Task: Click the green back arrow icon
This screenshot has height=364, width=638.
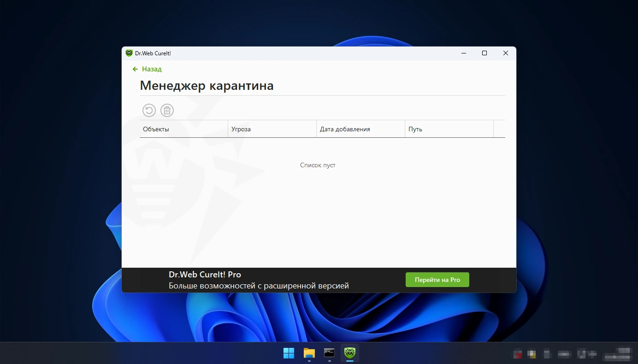Action: [135, 69]
